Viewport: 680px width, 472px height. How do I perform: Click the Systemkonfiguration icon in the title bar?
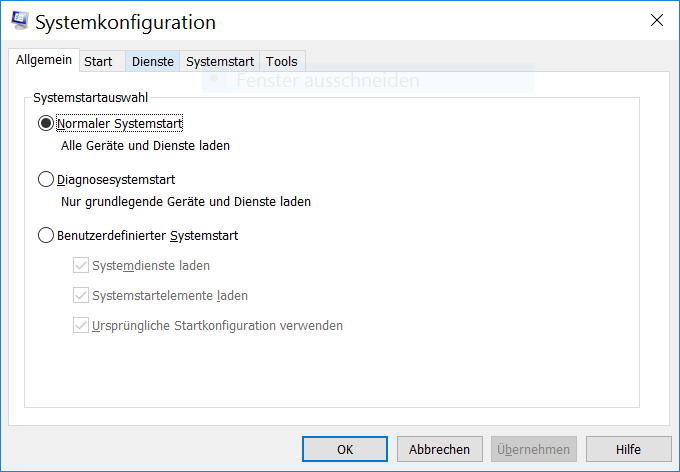(x=18, y=20)
